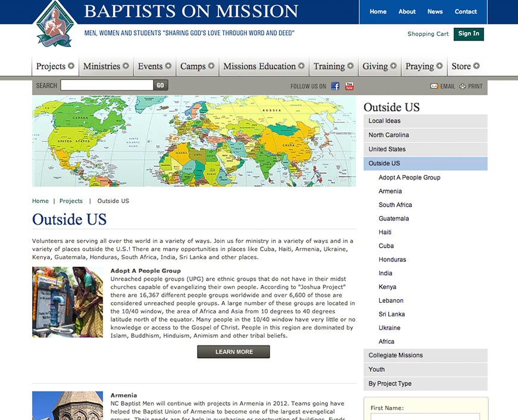Expand the Giving menu plus icon
Viewport: 518px width, 420px height.
394,66
